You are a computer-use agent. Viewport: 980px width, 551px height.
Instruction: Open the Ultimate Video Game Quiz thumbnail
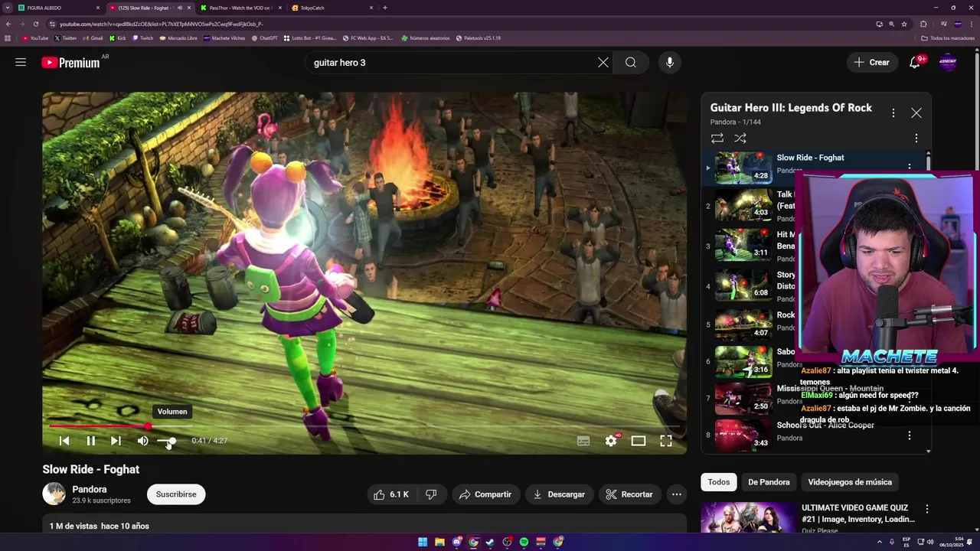click(x=750, y=518)
